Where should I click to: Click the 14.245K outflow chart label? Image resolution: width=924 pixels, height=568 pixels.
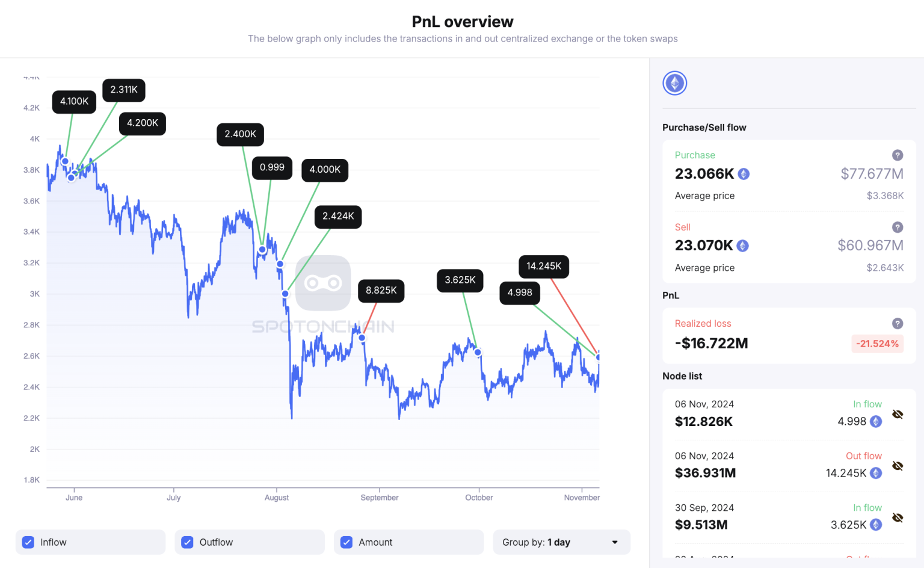(544, 267)
